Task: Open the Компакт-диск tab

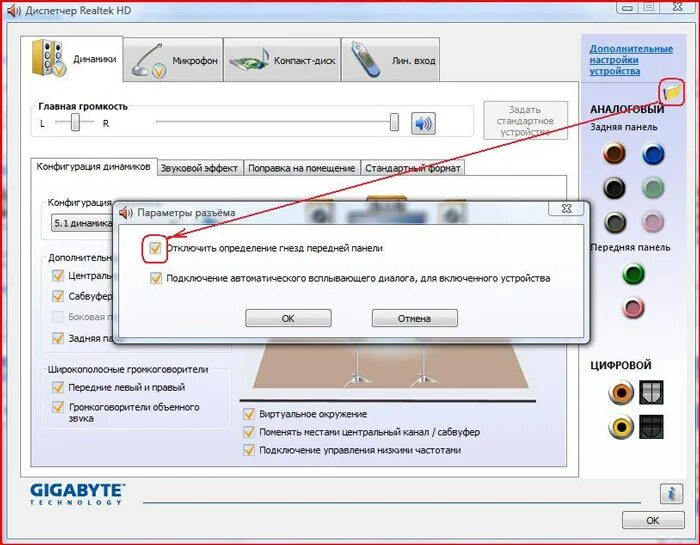Action: coord(282,60)
